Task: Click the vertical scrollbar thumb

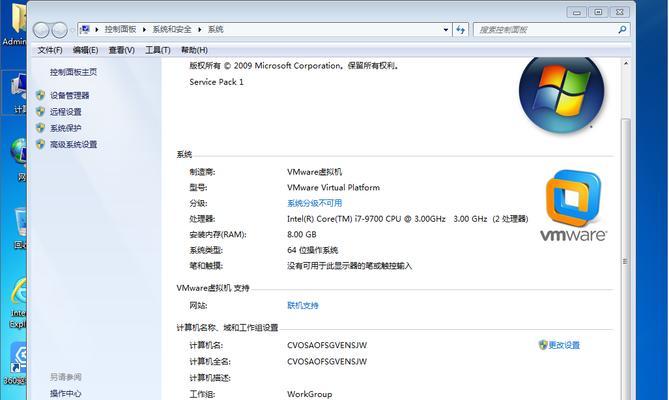Action: 626,260
